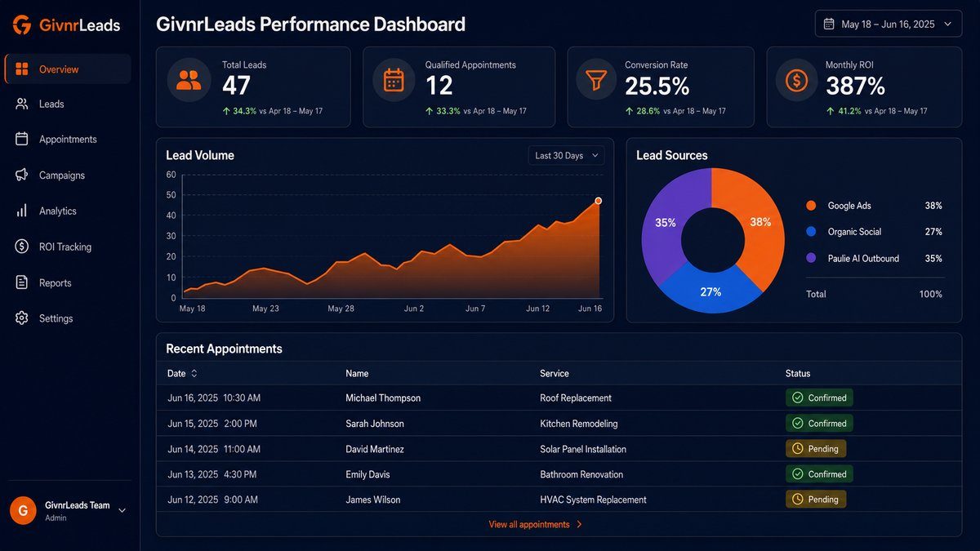The height and width of the screenshot is (551, 980).
Task: Click Roof Replacement service cell
Action: (x=576, y=398)
